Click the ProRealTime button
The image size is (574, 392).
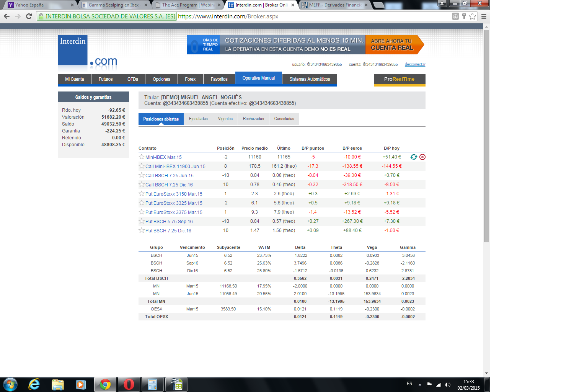pyautogui.click(x=400, y=79)
